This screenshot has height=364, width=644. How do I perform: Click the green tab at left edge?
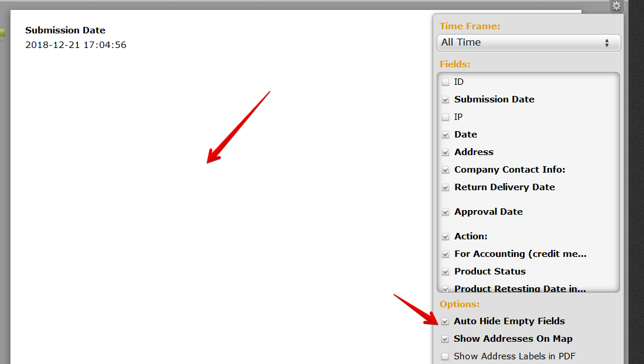point(2,33)
